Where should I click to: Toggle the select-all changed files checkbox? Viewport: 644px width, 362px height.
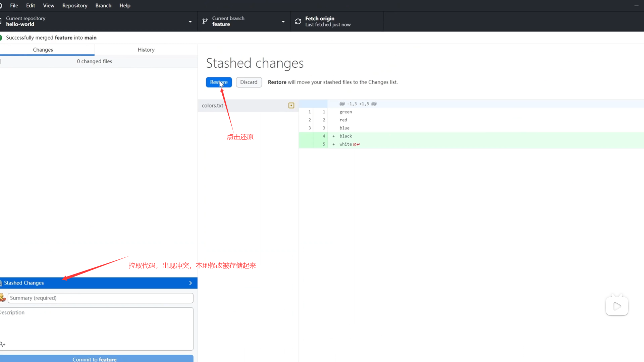(x=1, y=61)
